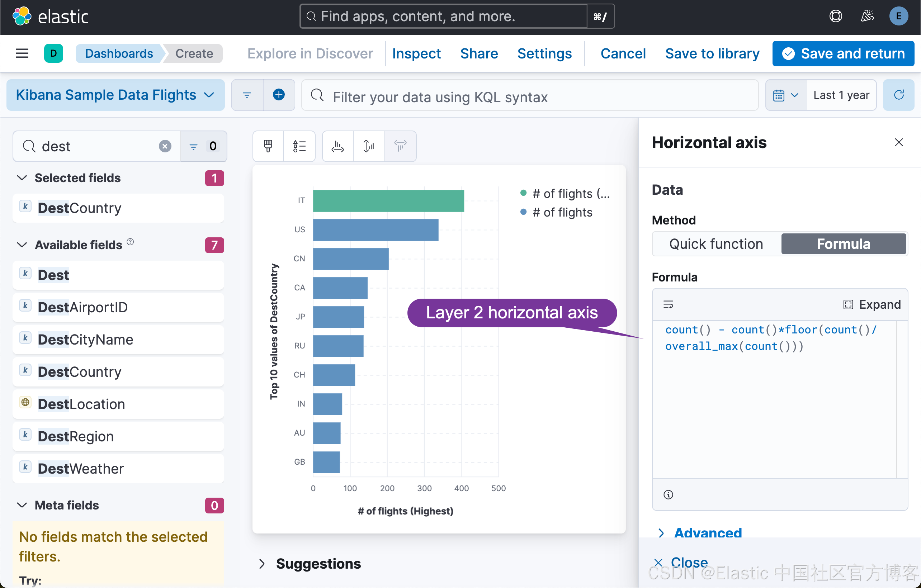Open the help lifebuoy icon
Viewport: 921px width, 588px height.
836,16
